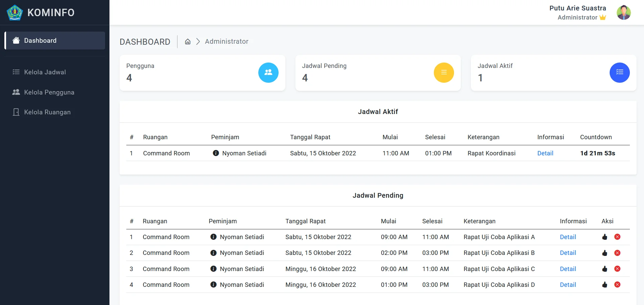Click the Administrator breadcrumb label
Viewport: 644px width, 305px height.
227,41
